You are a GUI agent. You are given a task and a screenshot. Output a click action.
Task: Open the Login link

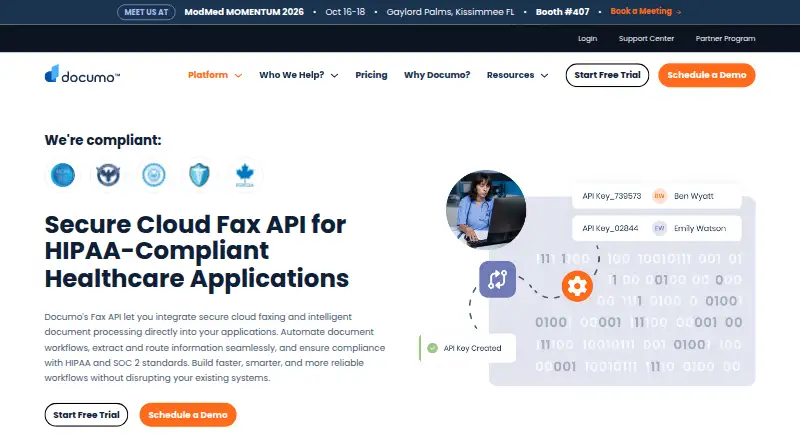[587, 38]
